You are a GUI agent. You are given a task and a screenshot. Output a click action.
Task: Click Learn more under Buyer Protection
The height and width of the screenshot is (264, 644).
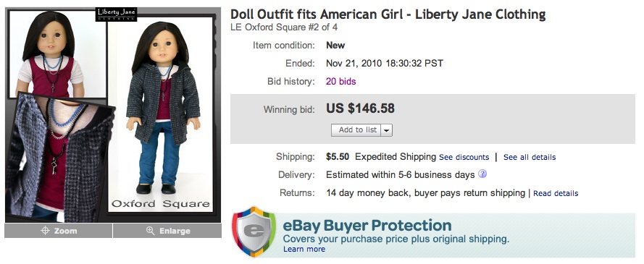(304, 250)
